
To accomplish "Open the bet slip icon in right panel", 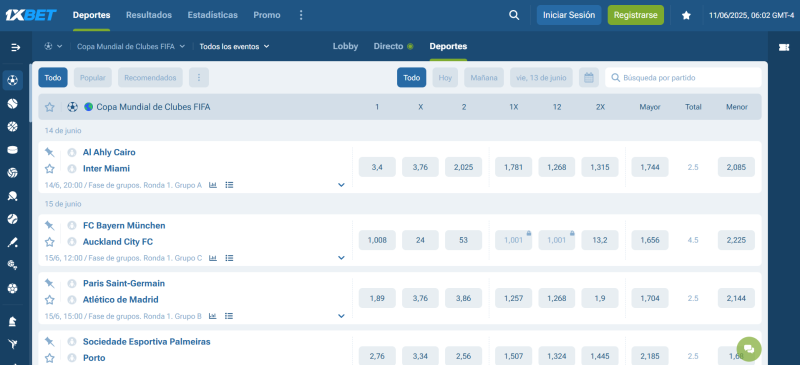I will pos(784,47).
